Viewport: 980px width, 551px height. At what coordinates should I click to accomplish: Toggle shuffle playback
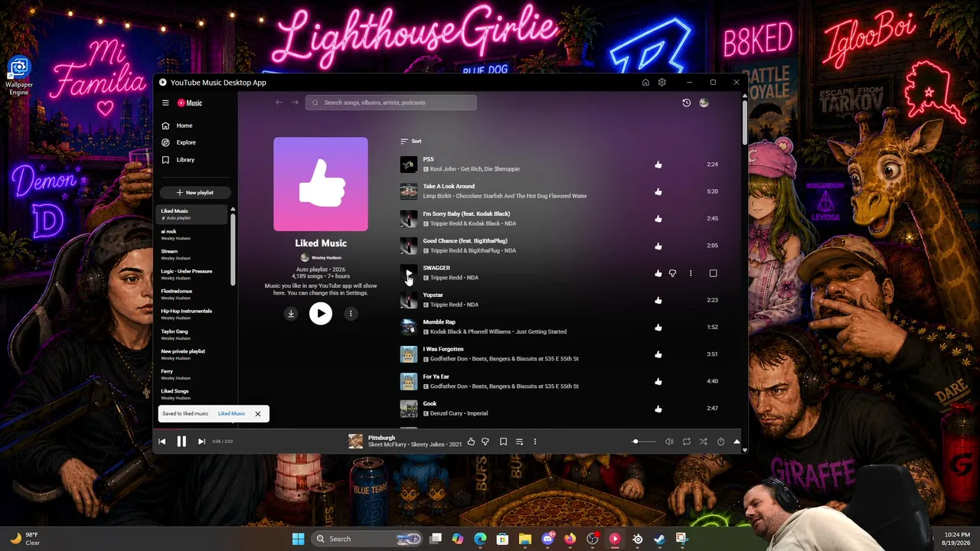pyautogui.click(x=704, y=442)
